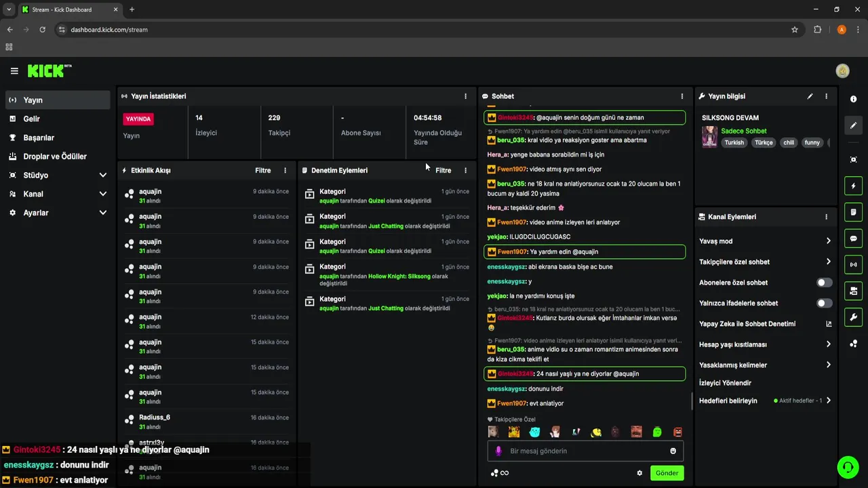Open the Denetim Eylemleri three-dot menu
This screenshot has width=868, height=488.
coord(465,170)
